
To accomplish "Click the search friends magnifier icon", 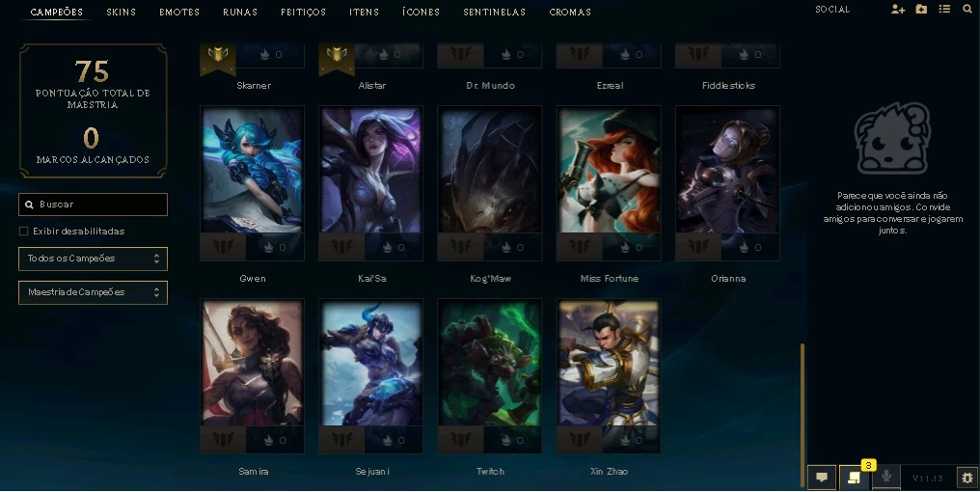I will point(966,10).
